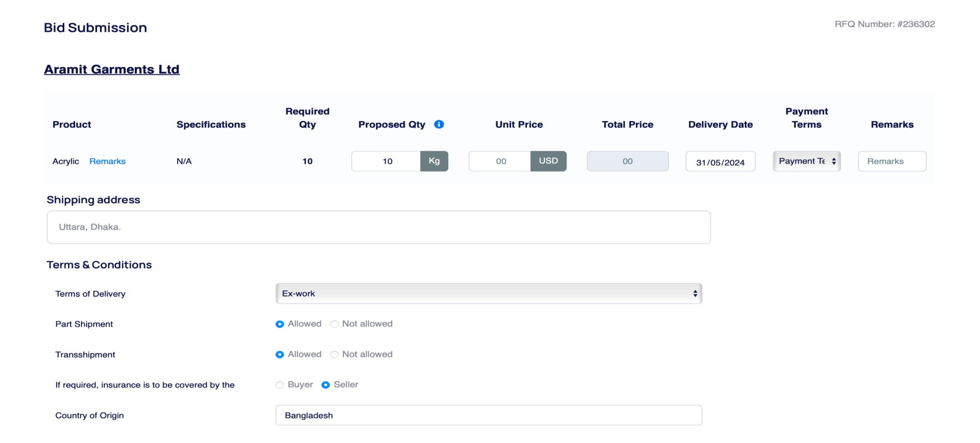Open the Acrylic product Remarks link
980x443 pixels.
tap(107, 161)
